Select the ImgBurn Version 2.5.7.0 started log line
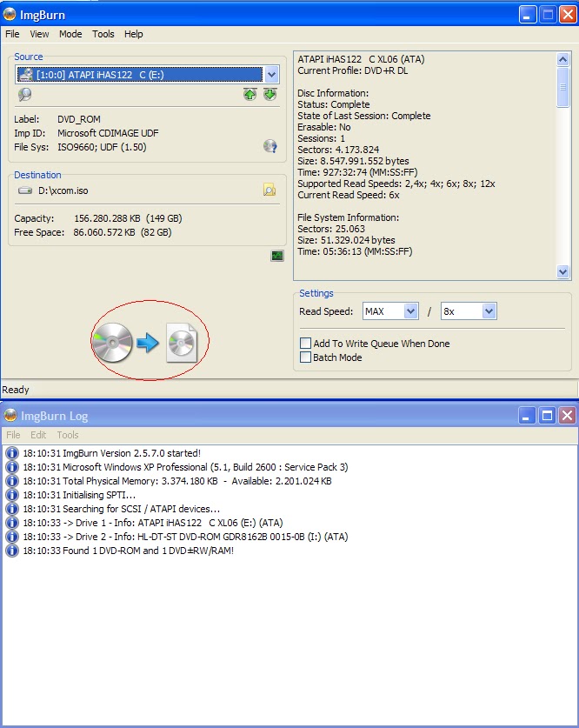The width and height of the screenshot is (579, 728). tap(112, 453)
